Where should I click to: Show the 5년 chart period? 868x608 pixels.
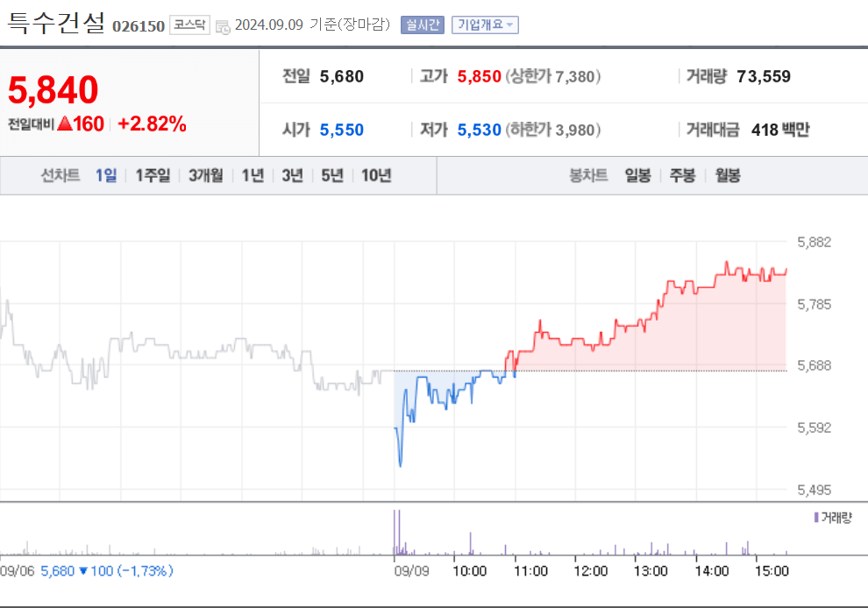click(x=332, y=175)
